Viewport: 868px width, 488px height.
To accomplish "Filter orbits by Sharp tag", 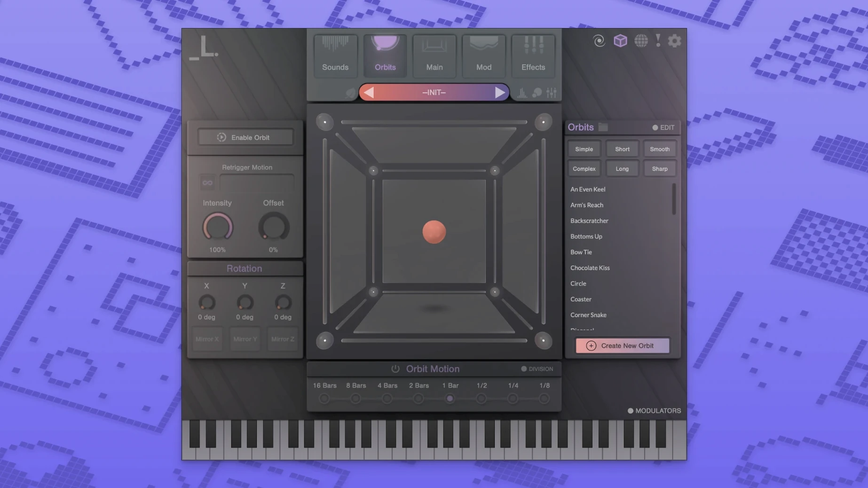I will 660,169.
